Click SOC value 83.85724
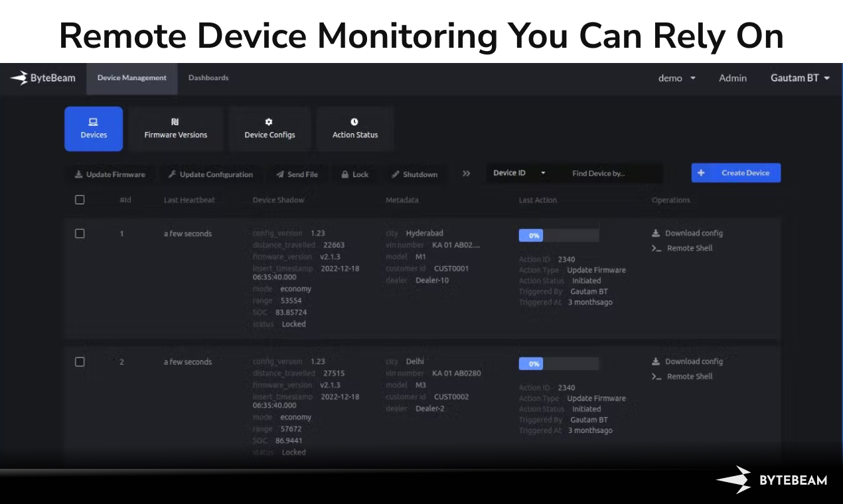Image resolution: width=843 pixels, height=504 pixels. [291, 312]
